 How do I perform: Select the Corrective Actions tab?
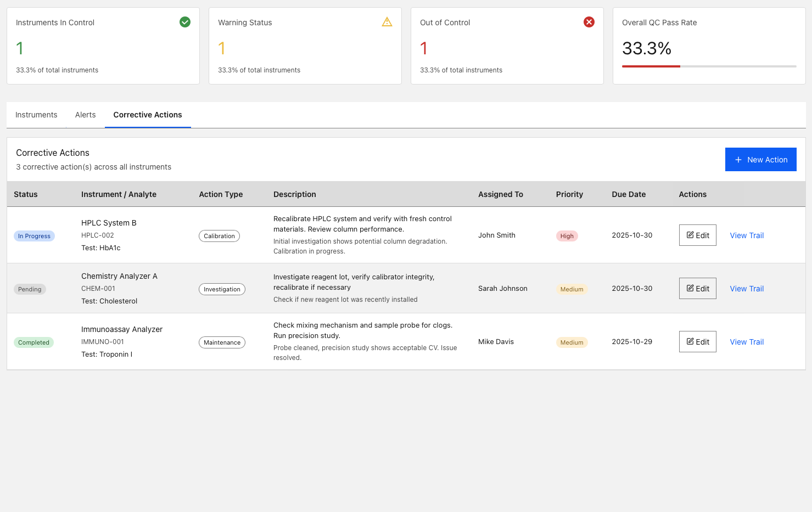pyautogui.click(x=148, y=115)
